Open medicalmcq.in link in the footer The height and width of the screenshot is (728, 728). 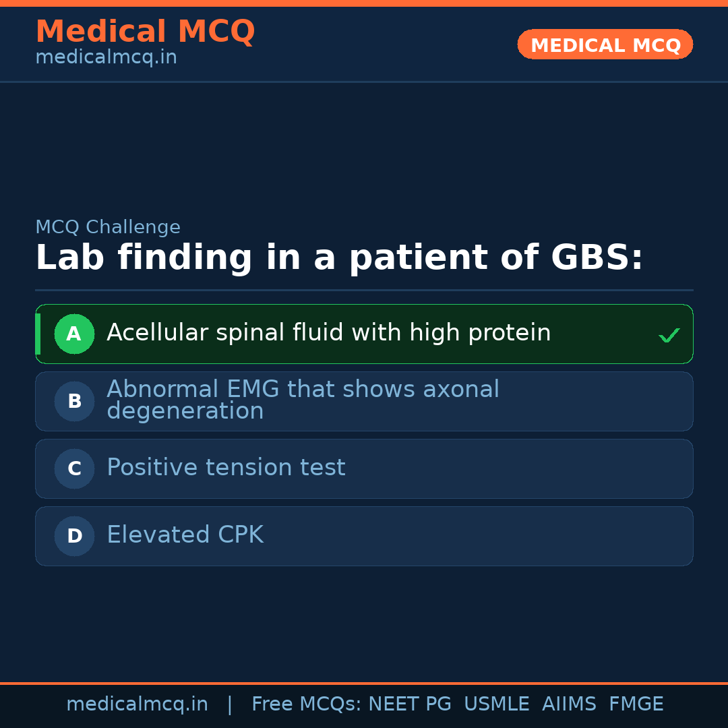point(137,704)
